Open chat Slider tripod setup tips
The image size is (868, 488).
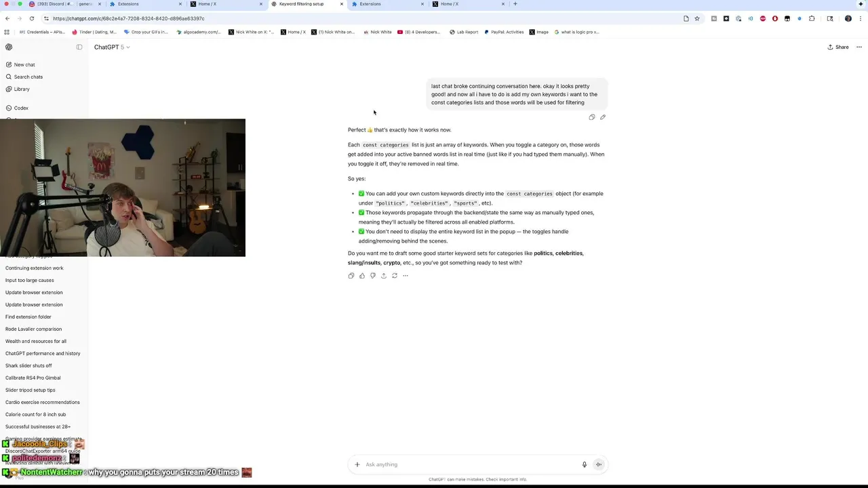(31, 390)
